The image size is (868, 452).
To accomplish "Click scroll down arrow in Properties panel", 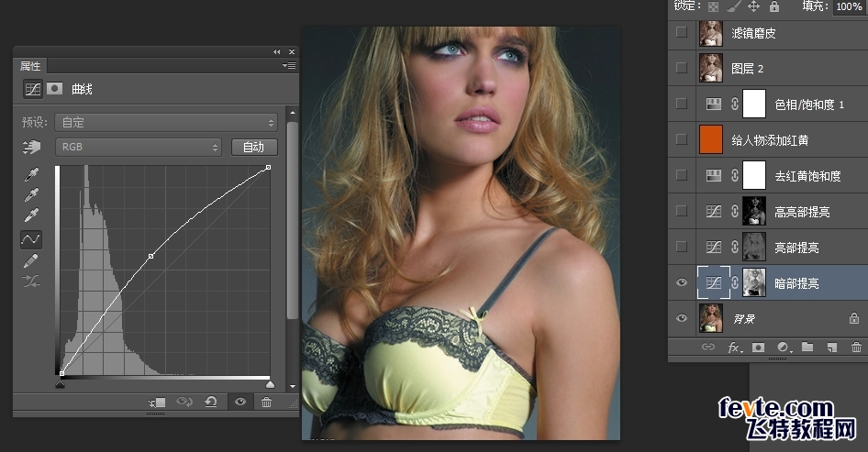I will (293, 387).
